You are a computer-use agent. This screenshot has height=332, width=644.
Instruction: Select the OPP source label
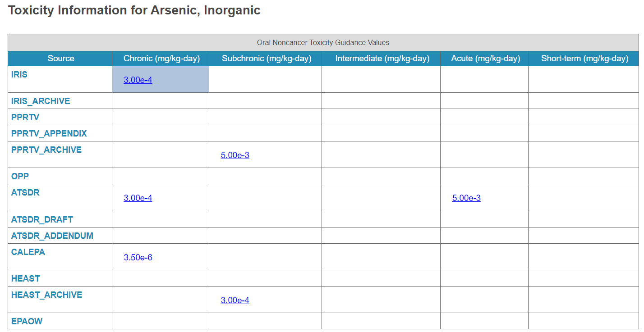[20, 177]
